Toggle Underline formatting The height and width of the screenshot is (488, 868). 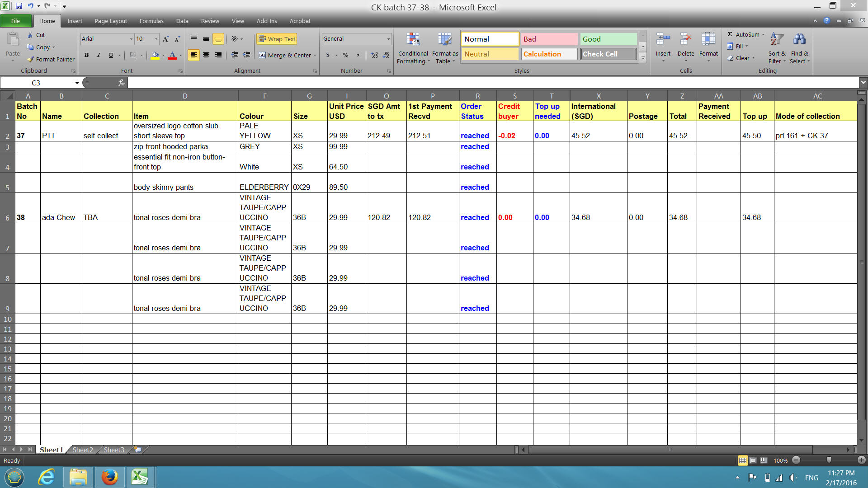click(111, 55)
